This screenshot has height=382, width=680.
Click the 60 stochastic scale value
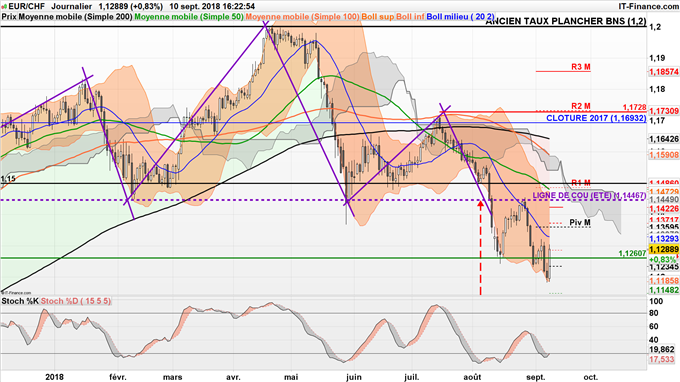tap(654, 326)
